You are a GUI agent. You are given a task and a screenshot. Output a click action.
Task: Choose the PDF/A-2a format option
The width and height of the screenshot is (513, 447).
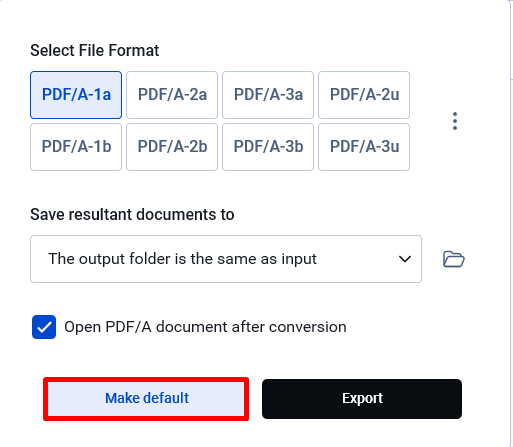coord(172,95)
